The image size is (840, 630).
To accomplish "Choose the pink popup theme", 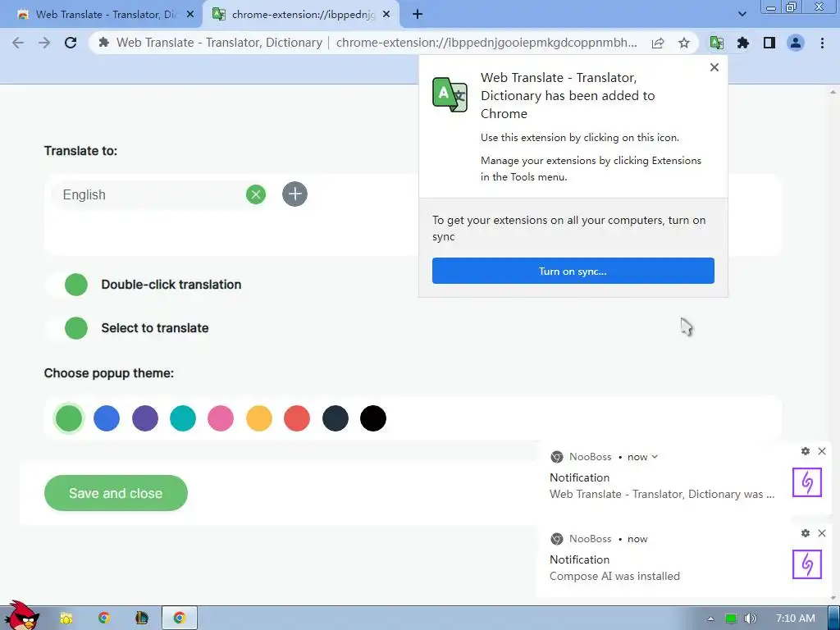I will tap(221, 418).
